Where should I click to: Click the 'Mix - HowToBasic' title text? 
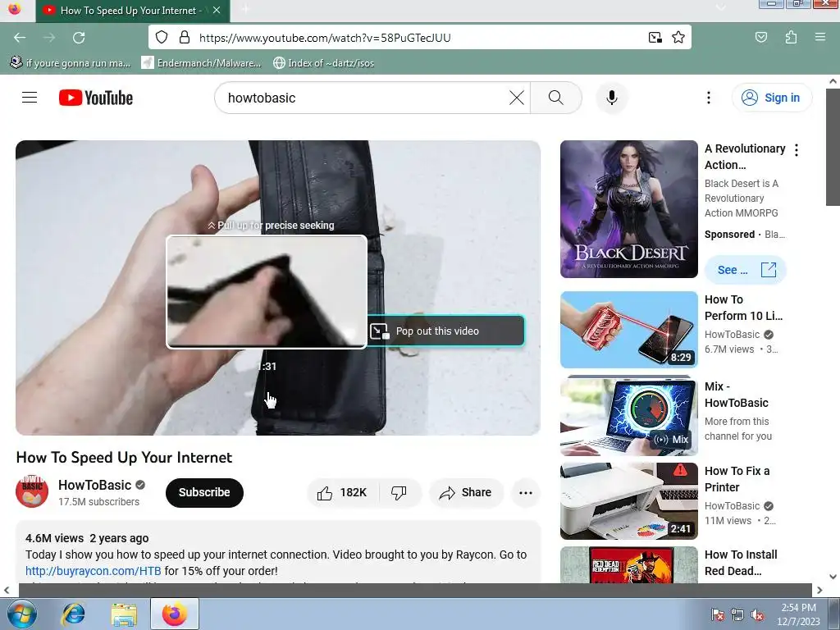(x=737, y=395)
